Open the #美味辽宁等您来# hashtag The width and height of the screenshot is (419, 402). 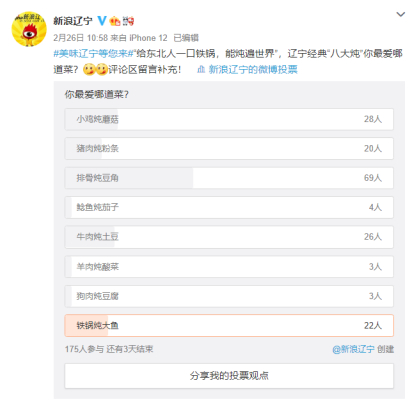coord(94,54)
